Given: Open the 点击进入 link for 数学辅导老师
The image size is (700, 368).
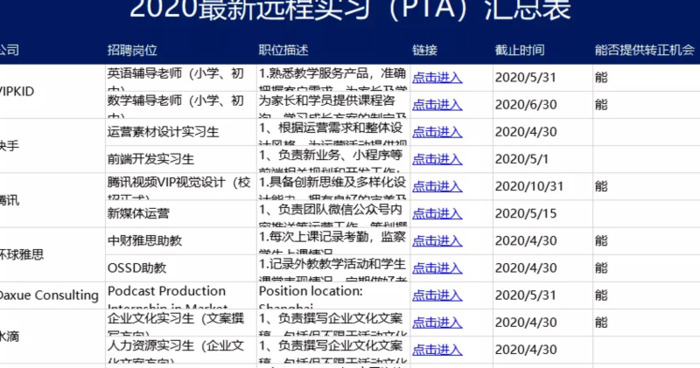Looking at the screenshot, I should coord(437,105).
